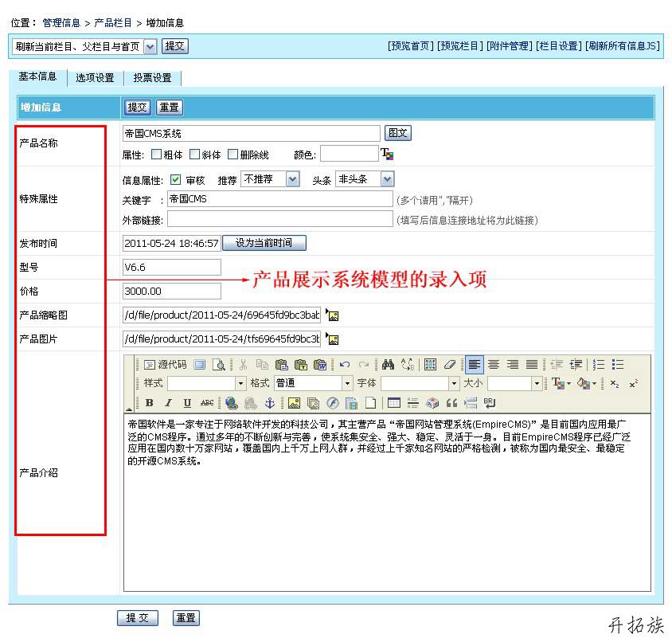The height and width of the screenshot is (642, 672).
Task: Toggle the 源代码 source view button
Action: 165,365
